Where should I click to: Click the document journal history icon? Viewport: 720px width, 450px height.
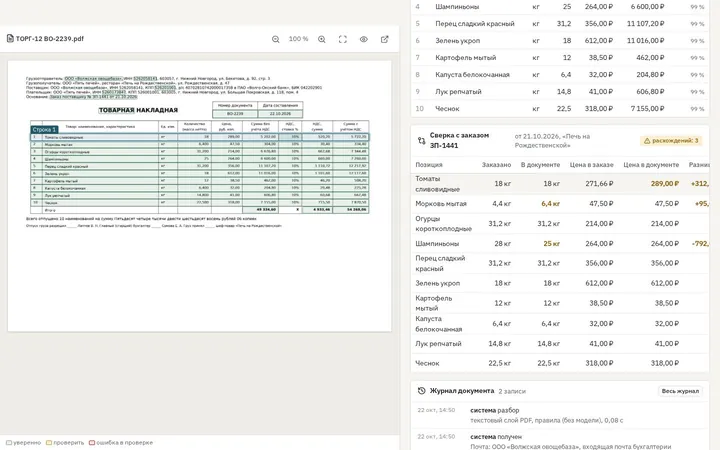(x=421, y=391)
